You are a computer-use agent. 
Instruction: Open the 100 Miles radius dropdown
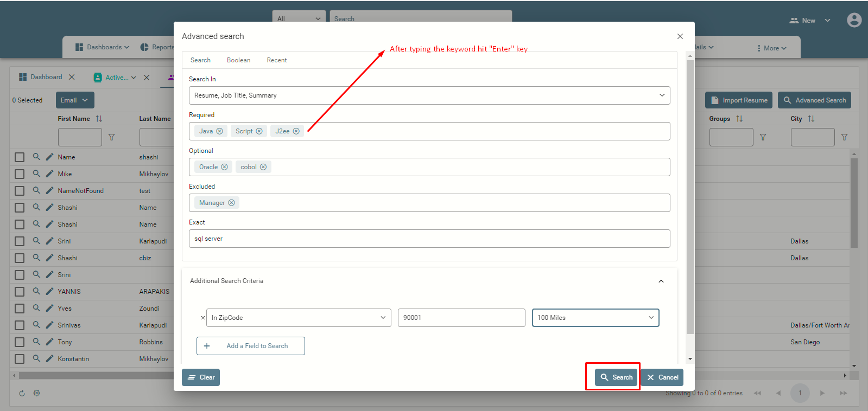[595, 318]
